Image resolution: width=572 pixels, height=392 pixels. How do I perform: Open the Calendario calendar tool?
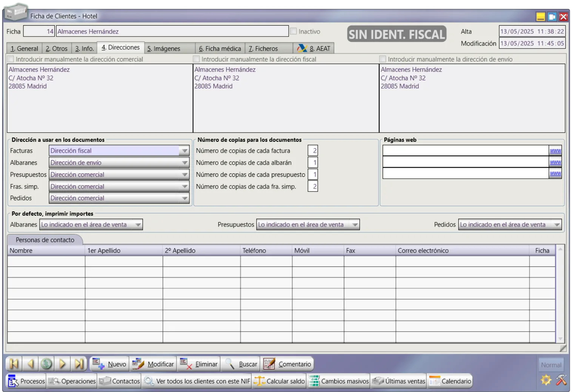click(x=450, y=381)
